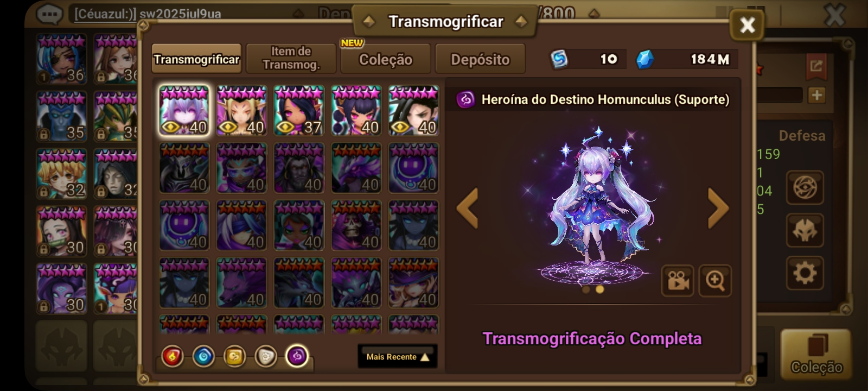Toggle the dark element filter
Viewport: 868px width, 391px height.
click(x=297, y=357)
